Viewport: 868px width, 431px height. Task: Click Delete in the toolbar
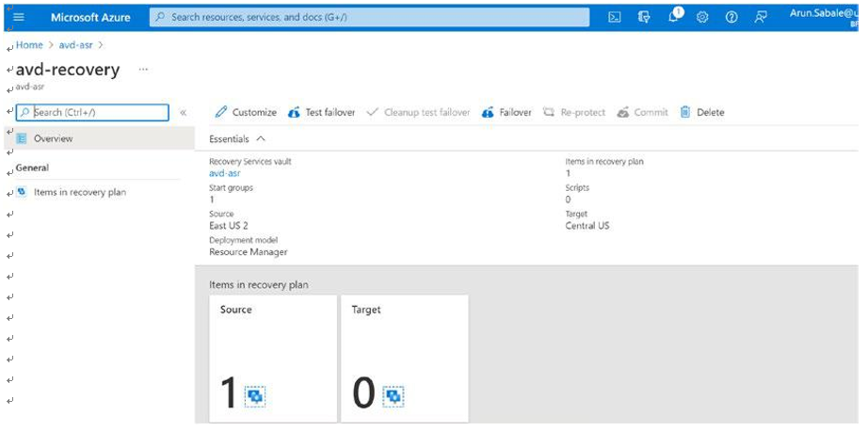point(702,112)
